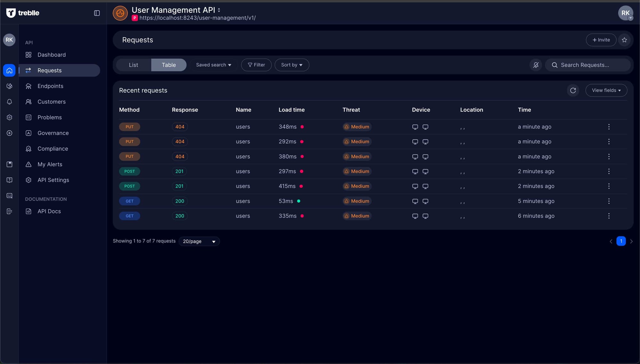
Task: Toggle the muted notifications bell icon
Action: pos(536,65)
